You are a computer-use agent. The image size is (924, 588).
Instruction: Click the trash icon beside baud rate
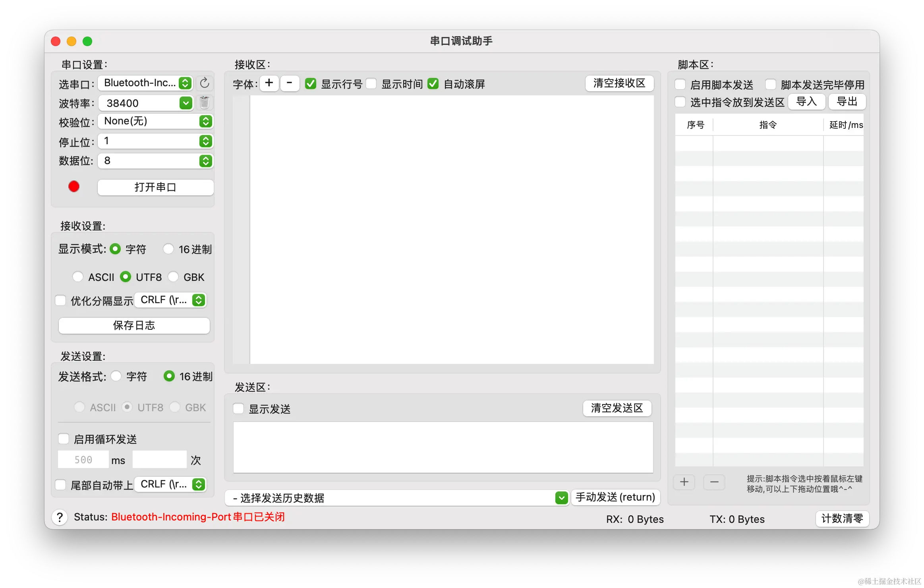tap(204, 103)
